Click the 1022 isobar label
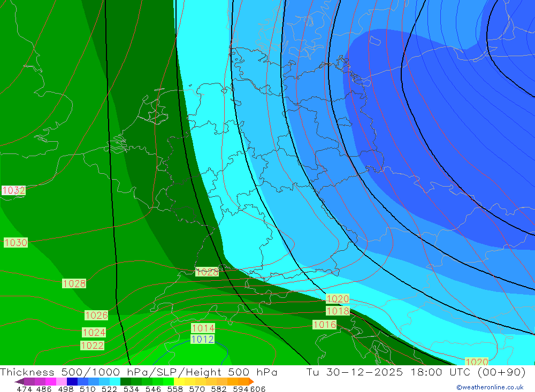Image resolution: width=535 pixels, height=392 pixels. coord(92,345)
